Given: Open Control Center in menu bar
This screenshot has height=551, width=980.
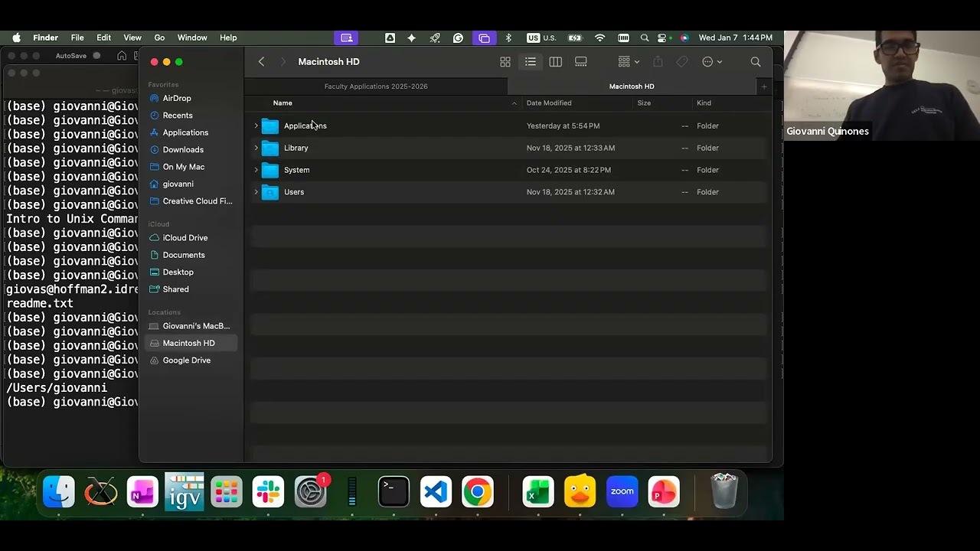Looking at the screenshot, I should coord(662,37).
